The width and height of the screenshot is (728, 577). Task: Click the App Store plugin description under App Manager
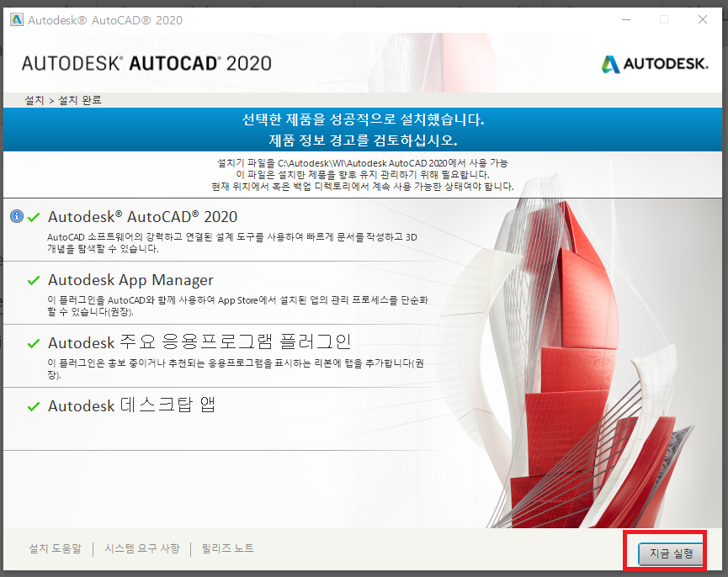coord(237,306)
